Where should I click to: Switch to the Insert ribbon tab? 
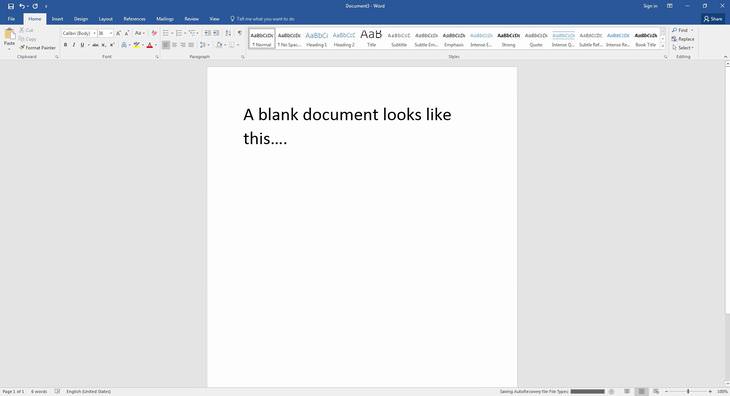tap(57, 19)
